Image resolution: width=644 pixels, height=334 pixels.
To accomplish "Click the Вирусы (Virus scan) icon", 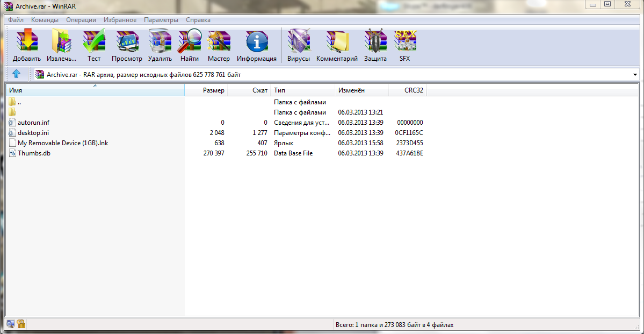I will (x=299, y=41).
